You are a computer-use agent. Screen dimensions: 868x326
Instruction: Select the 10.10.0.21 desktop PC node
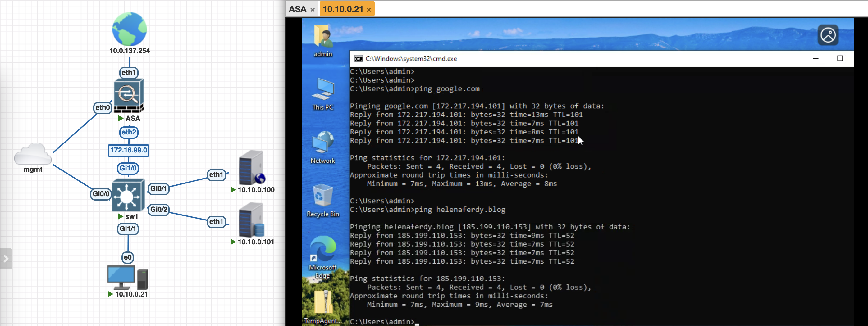coord(127,277)
